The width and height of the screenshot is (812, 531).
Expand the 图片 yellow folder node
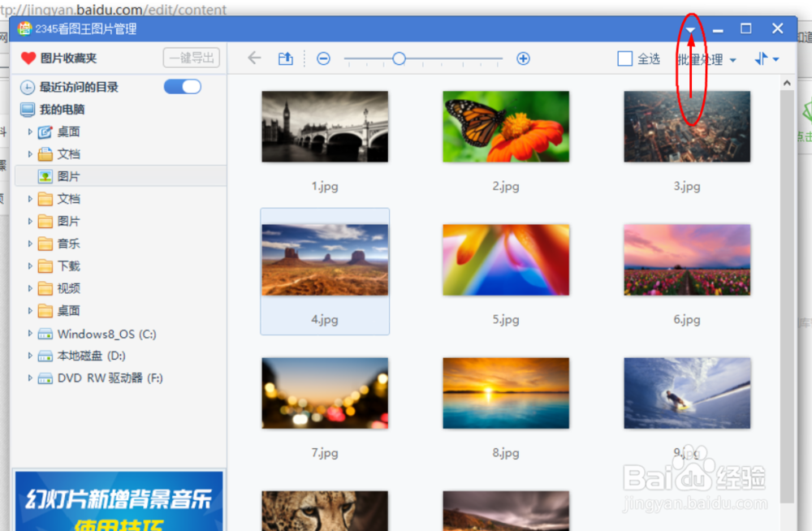click(x=30, y=221)
